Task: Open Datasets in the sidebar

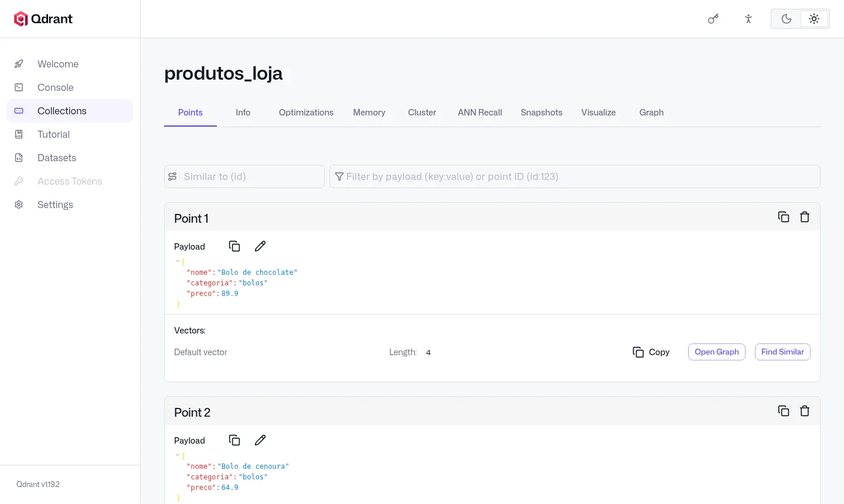Action: coord(70,158)
